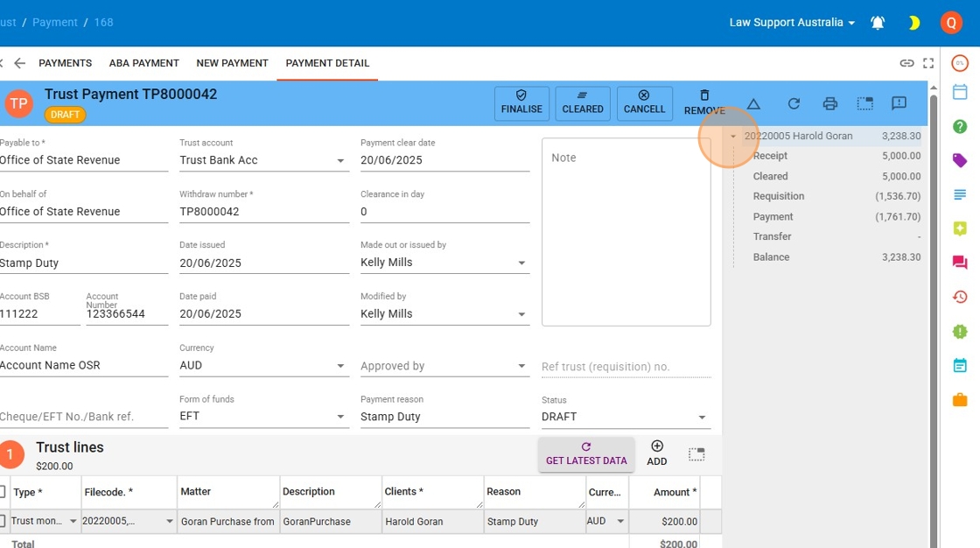Click the notification bell icon

tap(878, 23)
